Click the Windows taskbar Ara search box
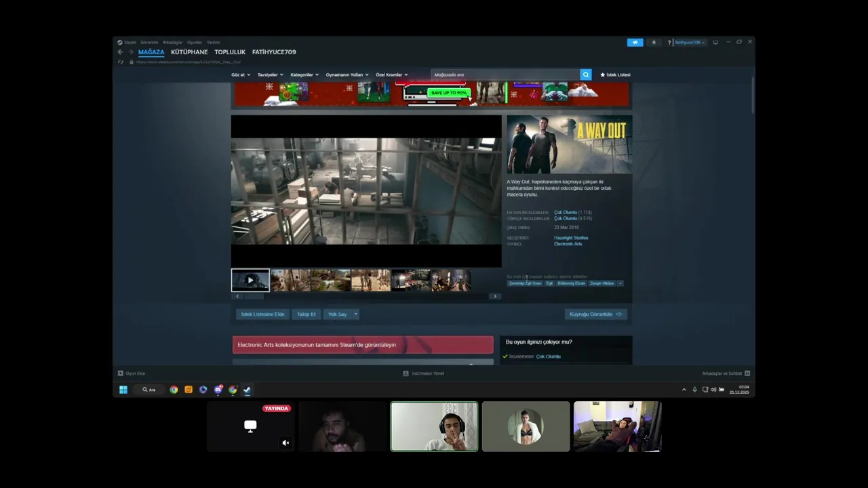The image size is (868, 488). pos(148,390)
